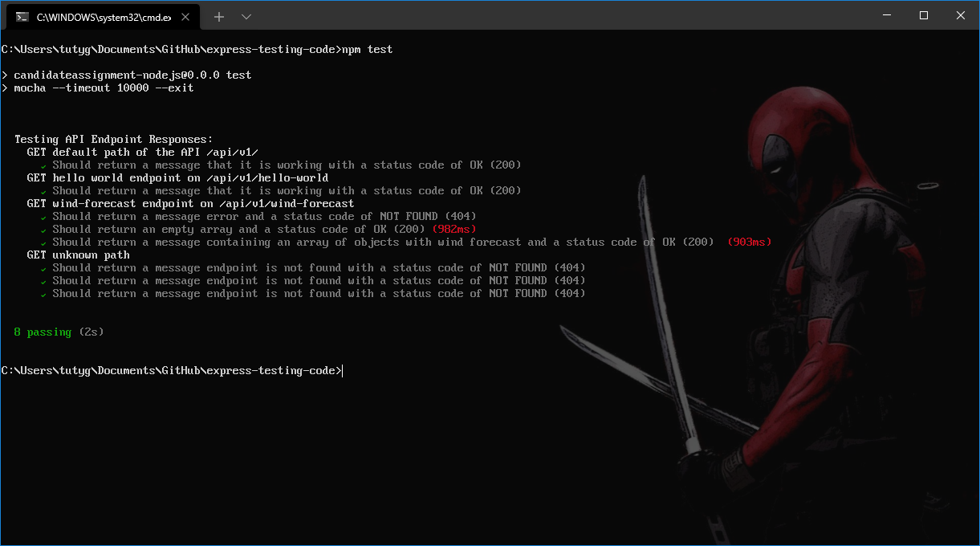
Task: Select the cmd.exe tab
Action: [102, 16]
